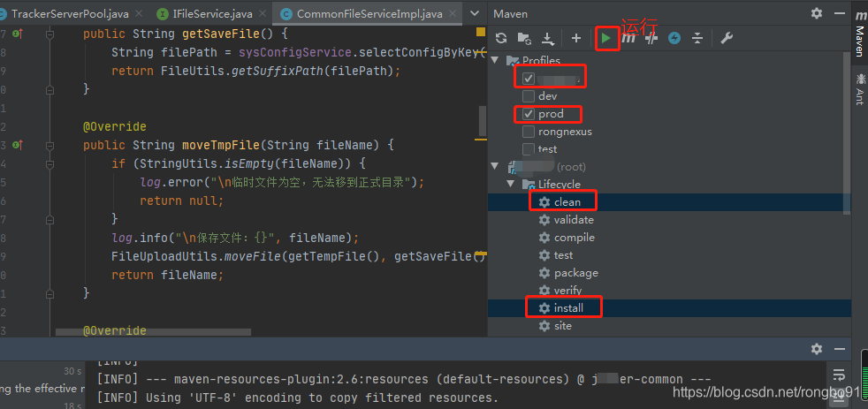Click override gutter icon beside moveTmpFile
The image size is (868, 409).
tap(18, 145)
